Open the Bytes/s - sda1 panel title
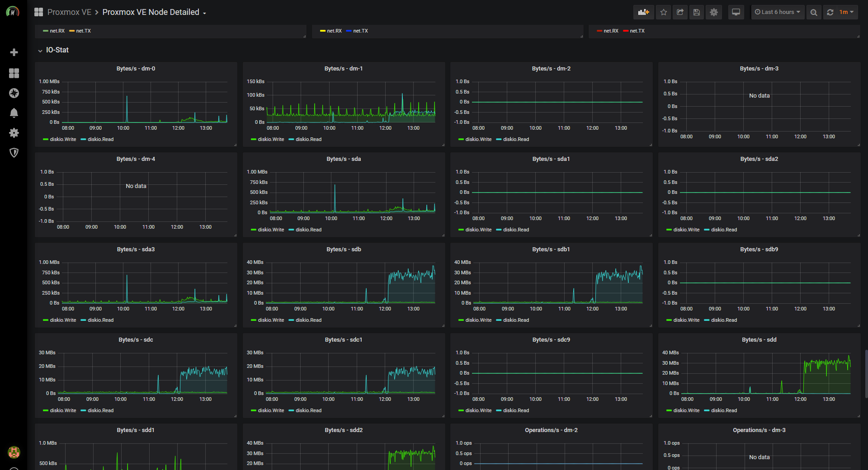 [x=551, y=159]
